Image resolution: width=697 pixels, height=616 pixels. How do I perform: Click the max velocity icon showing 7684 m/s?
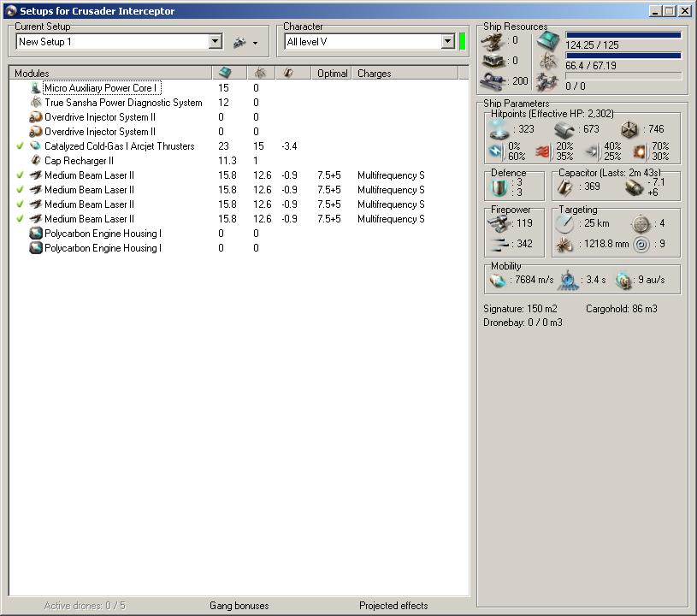[498, 281]
